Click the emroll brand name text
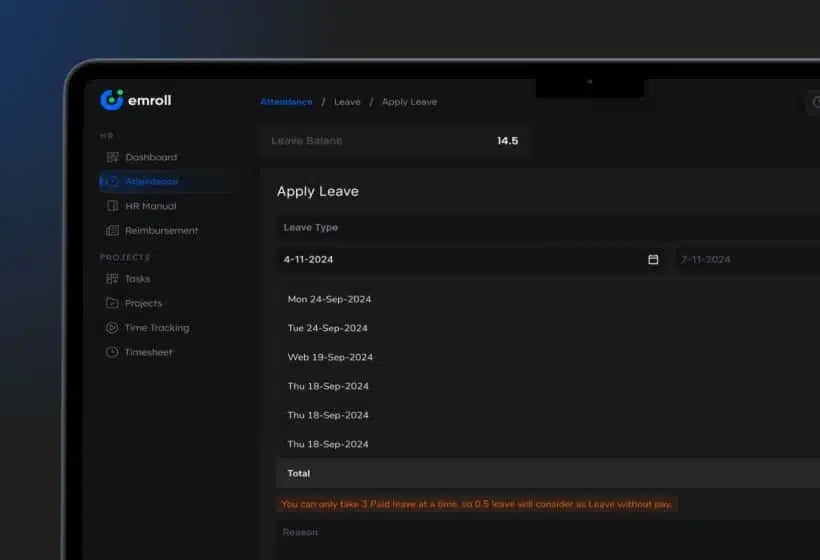820x560 pixels. click(x=150, y=100)
